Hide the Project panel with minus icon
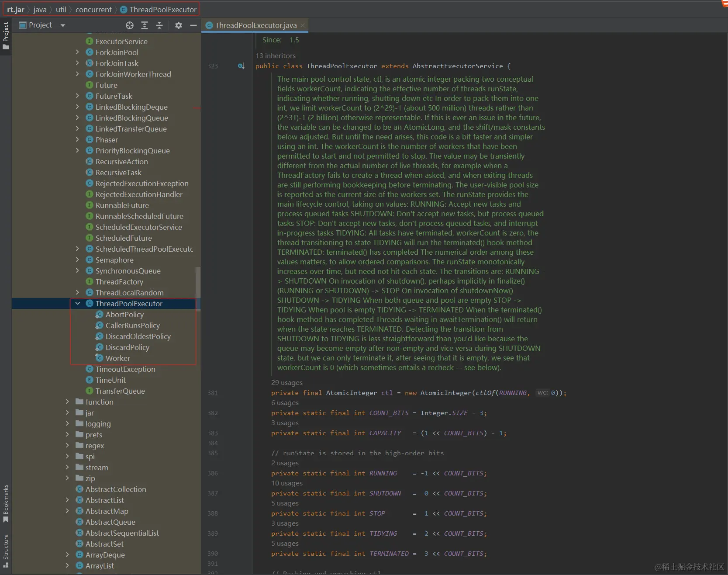The height and width of the screenshot is (575, 728). (193, 25)
